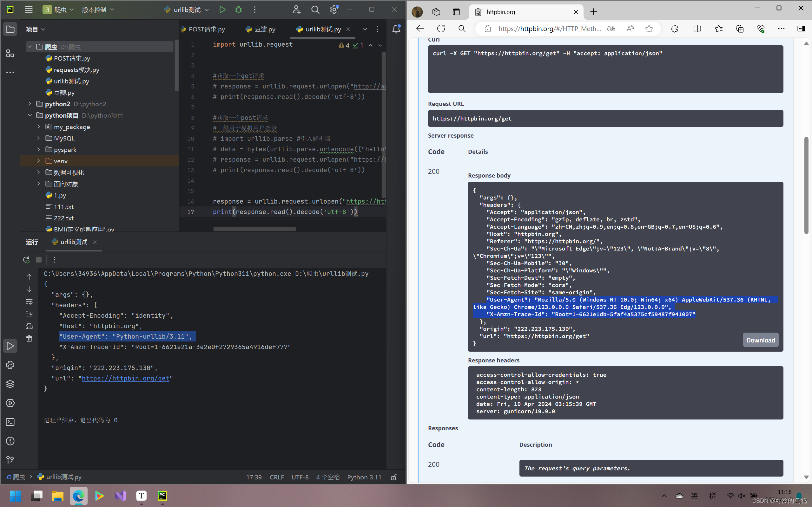Open Structure tool window icon
Viewport: 812px width, 507px height.
pos(10,53)
